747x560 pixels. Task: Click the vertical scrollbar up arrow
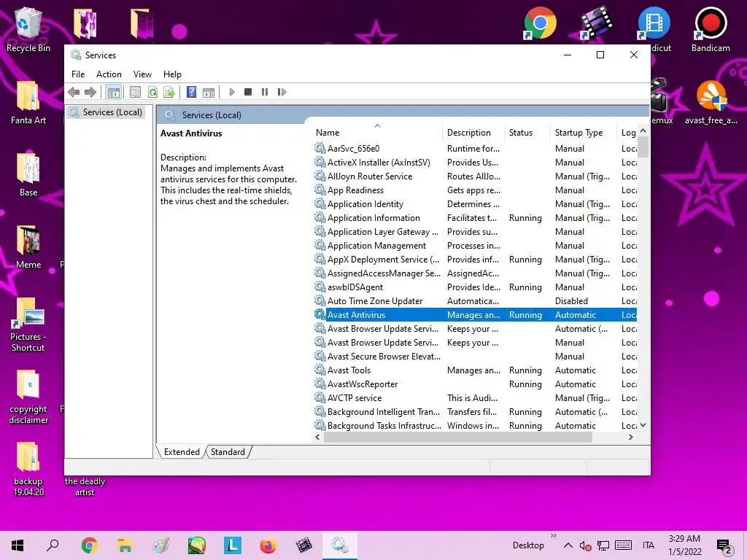[x=643, y=131]
